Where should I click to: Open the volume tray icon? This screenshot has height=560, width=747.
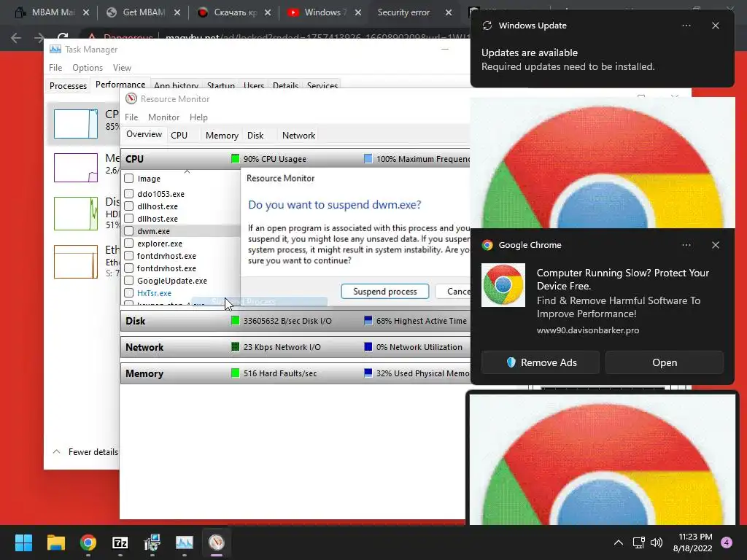tap(657, 542)
